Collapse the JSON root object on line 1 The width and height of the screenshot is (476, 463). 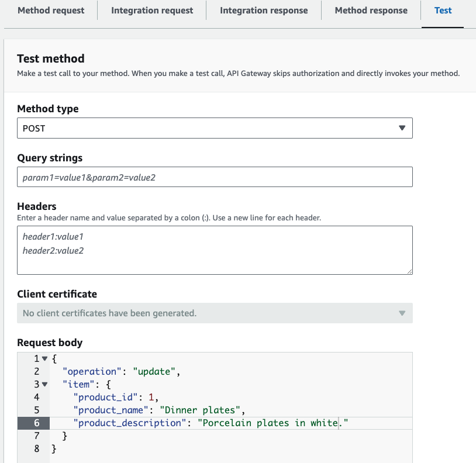(x=44, y=359)
